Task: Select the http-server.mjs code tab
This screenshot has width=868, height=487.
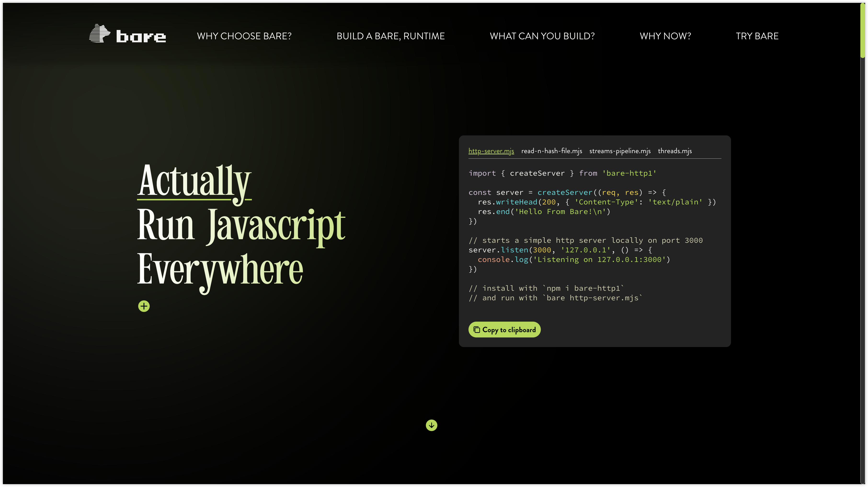Action: point(491,151)
